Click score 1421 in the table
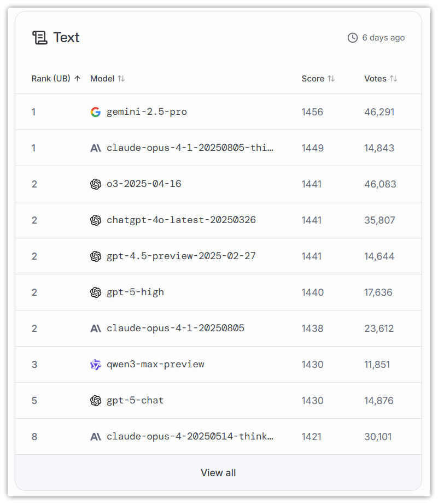The height and width of the screenshot is (504, 438). coord(312,437)
